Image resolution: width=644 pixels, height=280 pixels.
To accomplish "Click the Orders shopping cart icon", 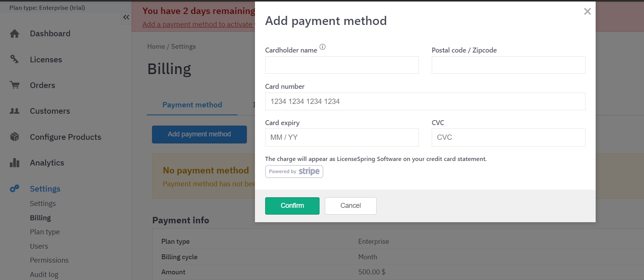I will click(14, 85).
